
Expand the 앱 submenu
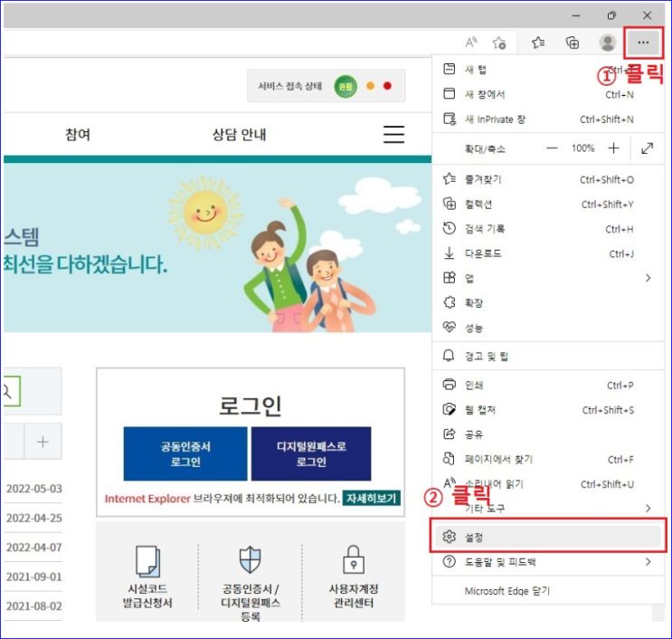[548, 279]
